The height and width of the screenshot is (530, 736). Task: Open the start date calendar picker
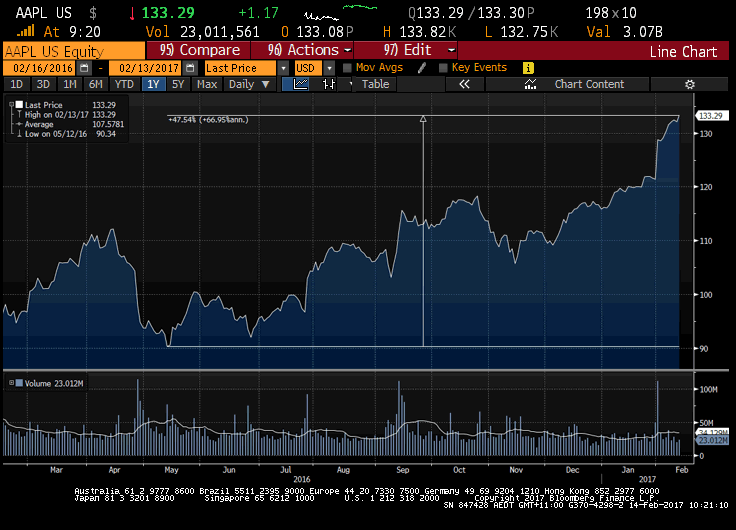(84, 68)
